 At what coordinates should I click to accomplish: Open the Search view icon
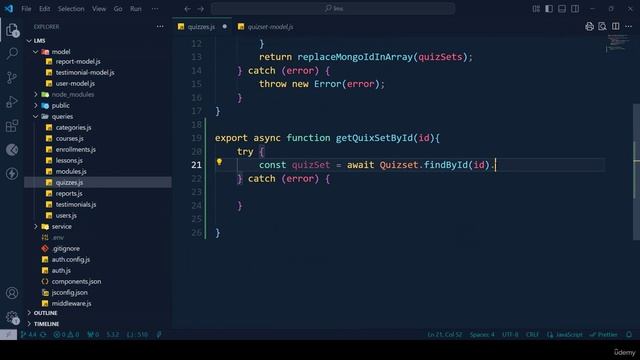click(12, 53)
